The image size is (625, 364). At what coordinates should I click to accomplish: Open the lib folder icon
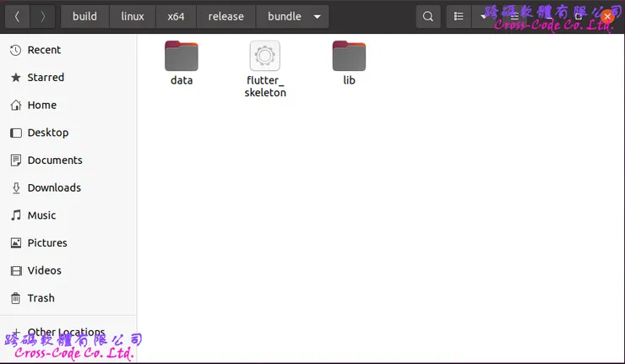coord(349,56)
